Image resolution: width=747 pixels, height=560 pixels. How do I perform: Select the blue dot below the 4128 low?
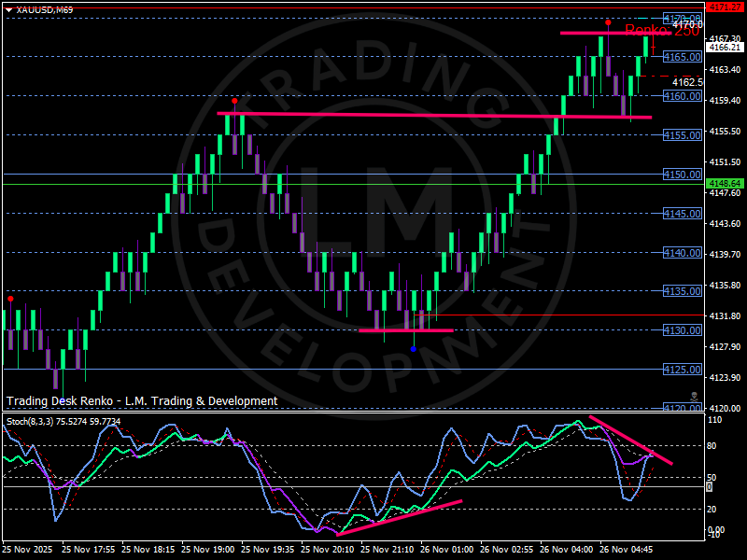coord(414,349)
